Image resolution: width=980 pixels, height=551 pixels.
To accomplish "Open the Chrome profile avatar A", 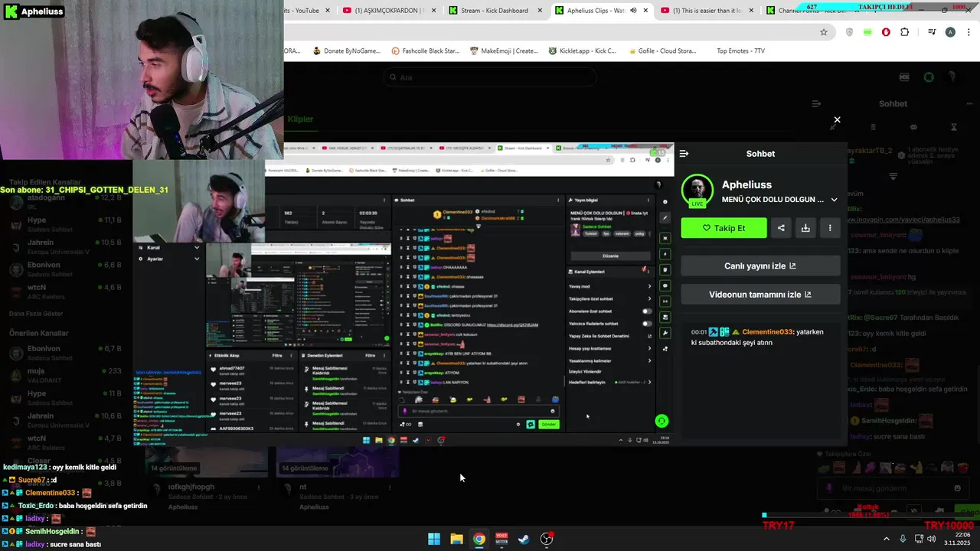I will [950, 32].
